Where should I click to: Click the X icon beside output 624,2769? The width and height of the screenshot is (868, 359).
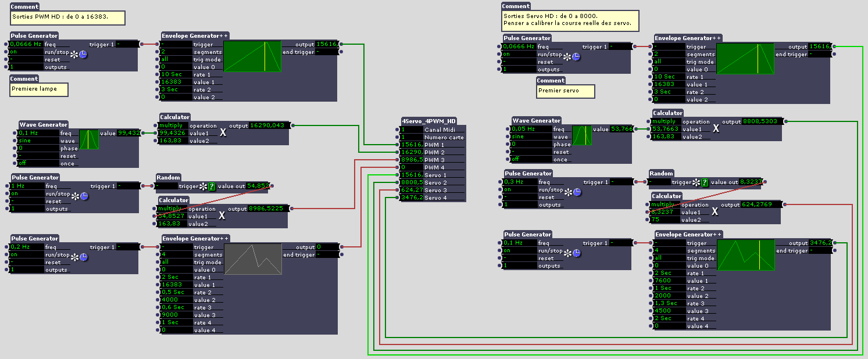coord(715,212)
